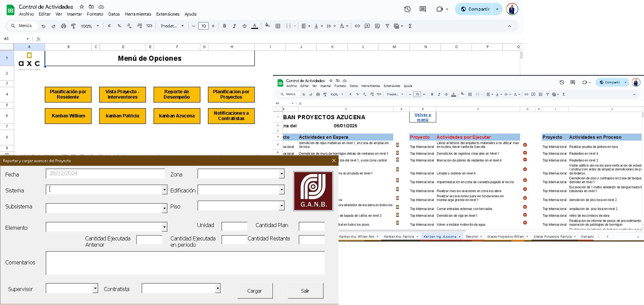Open Archivo menu in Menú de Opciones window
This screenshot has width=644, height=305.
coord(26,14)
